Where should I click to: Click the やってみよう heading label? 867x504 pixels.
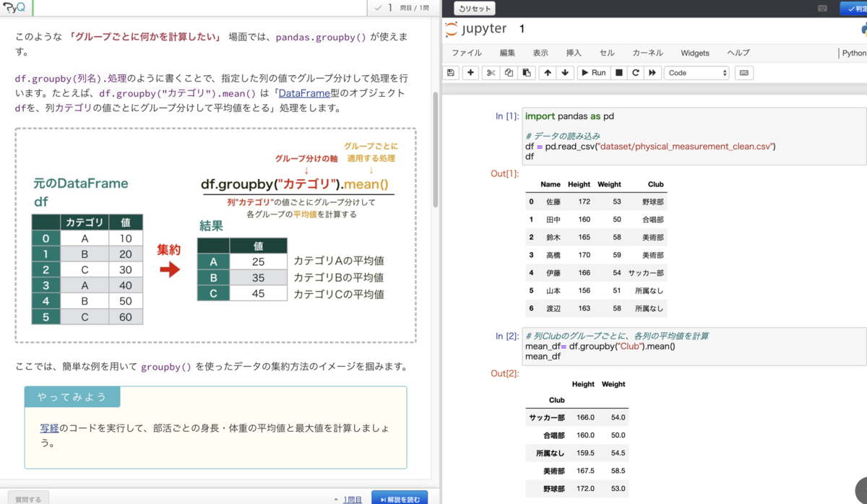tap(72, 396)
